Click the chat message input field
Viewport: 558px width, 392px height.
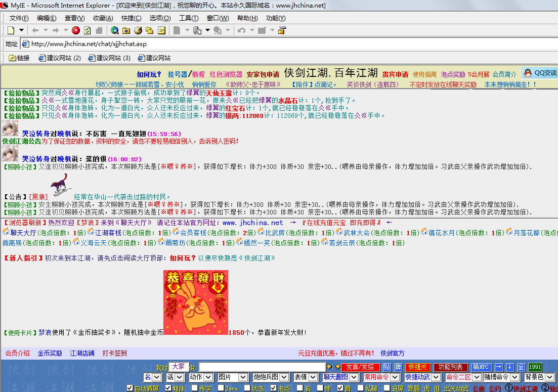262,367
